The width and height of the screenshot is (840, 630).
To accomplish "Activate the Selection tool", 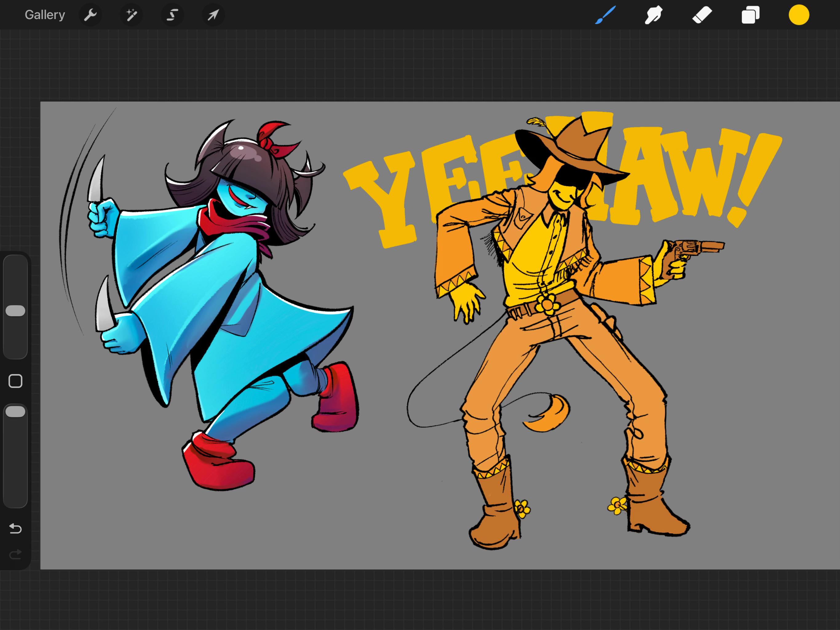I will 172,15.
